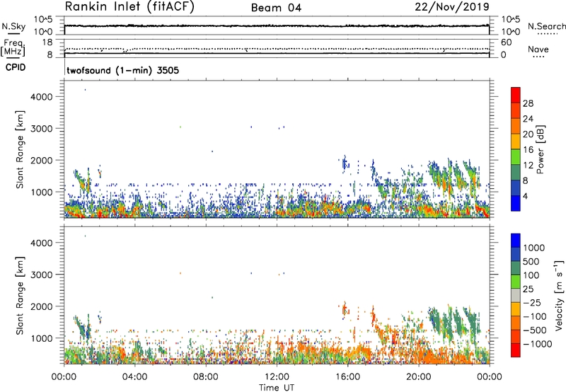The width and height of the screenshot is (566, 392).
Task: Click the '08:00' time axis label
Action: 206,377
